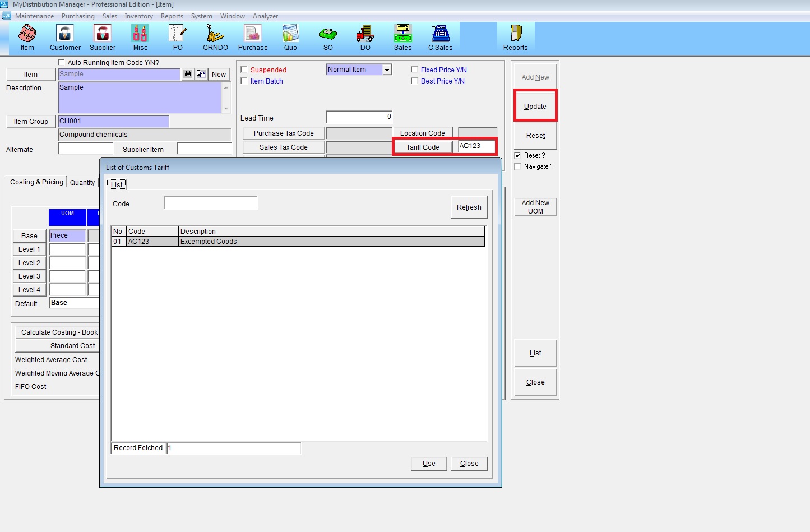Tick the Fixed Price Y/N checkbox
This screenshot has width=810, height=532.
click(x=414, y=70)
